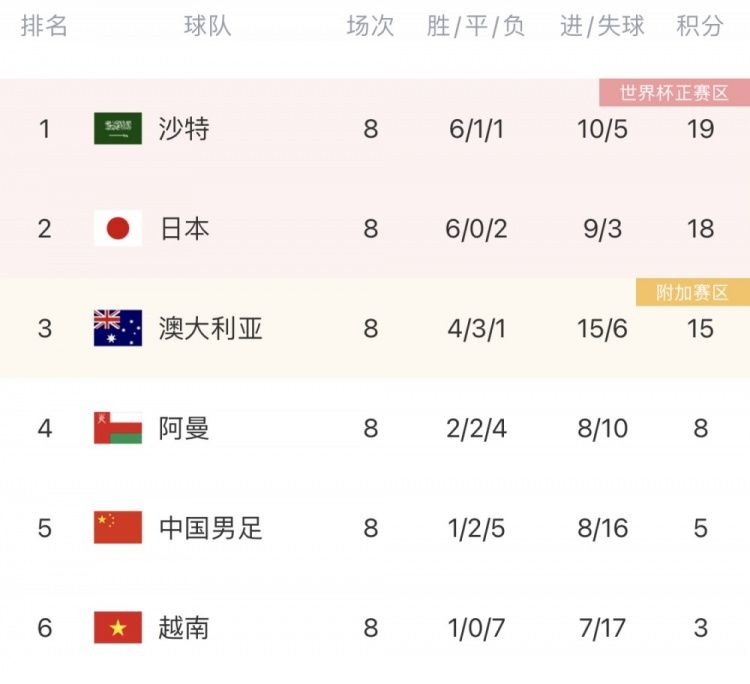Click the 场次 column header
The image size is (750, 684).
(371, 27)
